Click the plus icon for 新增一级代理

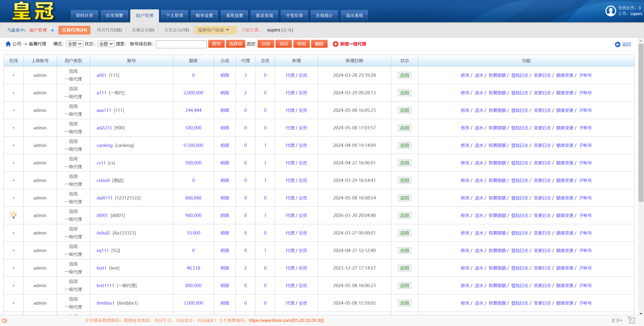335,44
